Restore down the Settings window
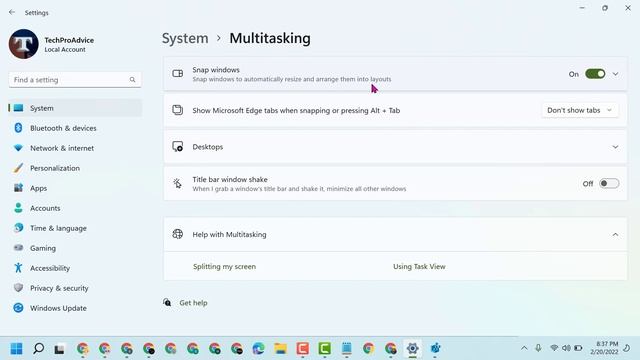The width and height of the screenshot is (640, 360). coord(604,8)
